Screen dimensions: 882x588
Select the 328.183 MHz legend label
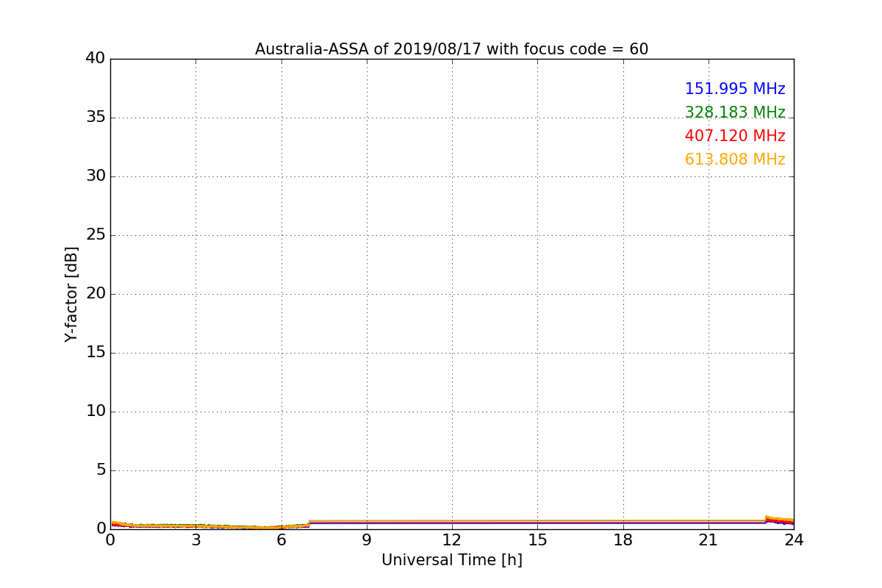point(735,112)
